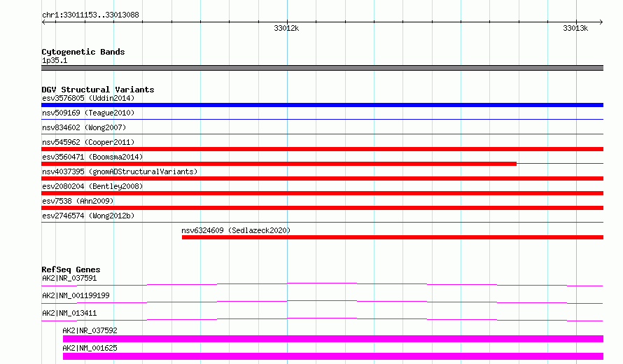Click the 33012k ruler position label
Screen dimensions: 623x364
point(286,28)
